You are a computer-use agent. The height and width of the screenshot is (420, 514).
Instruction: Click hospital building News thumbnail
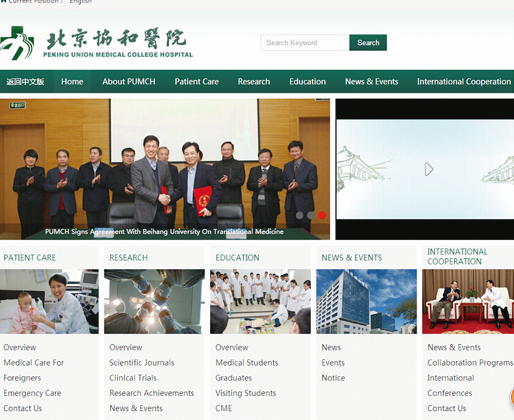pos(367,302)
